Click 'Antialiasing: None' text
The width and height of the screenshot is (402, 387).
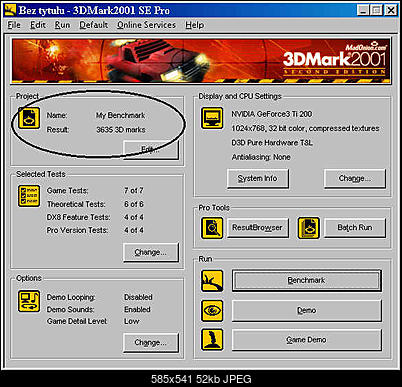[261, 157]
